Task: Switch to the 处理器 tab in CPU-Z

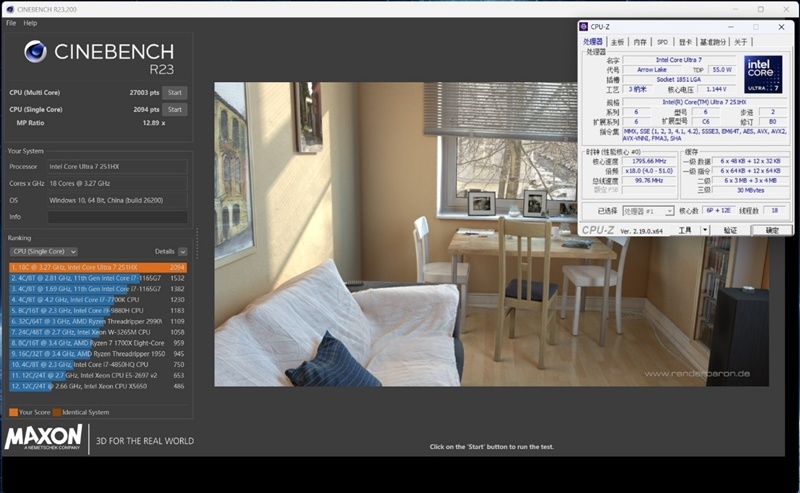Action: pos(593,42)
